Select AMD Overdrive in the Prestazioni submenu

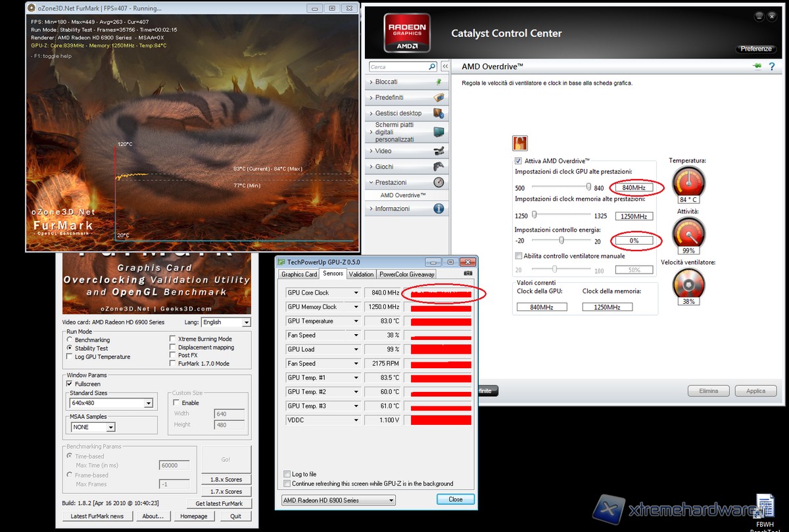[403, 195]
